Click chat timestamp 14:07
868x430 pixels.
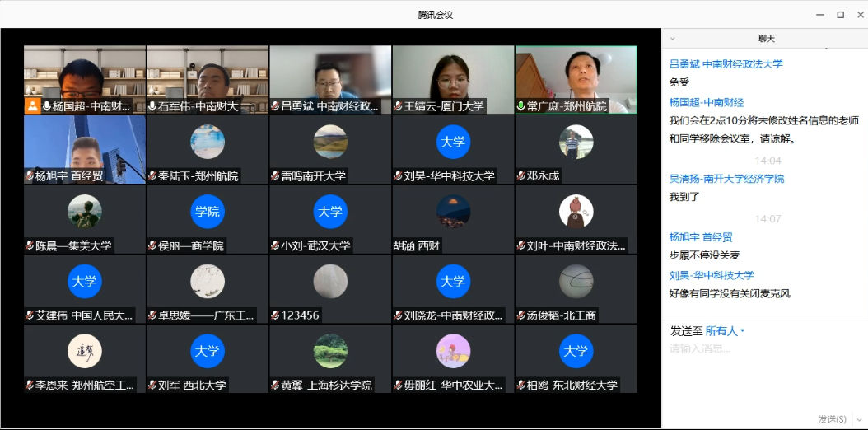768,219
